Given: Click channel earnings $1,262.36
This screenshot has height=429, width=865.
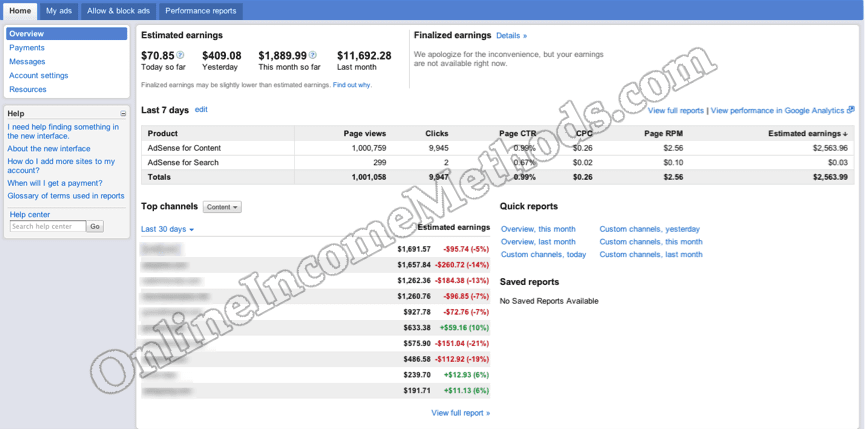Looking at the screenshot, I should (414, 281).
